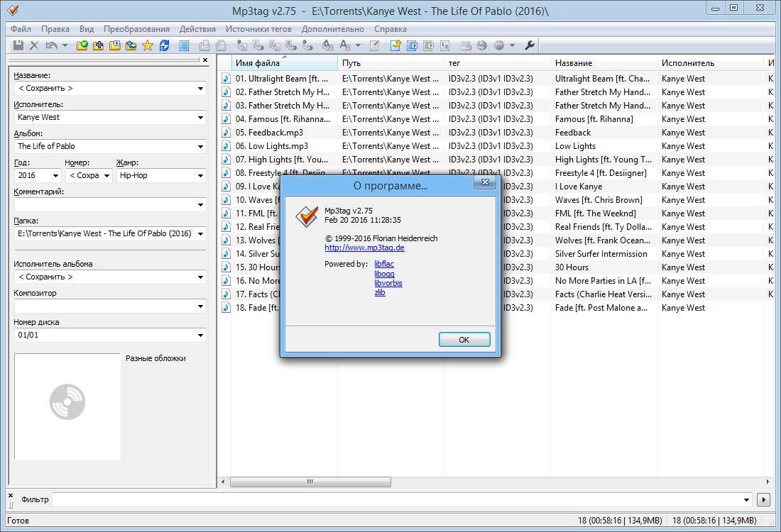This screenshot has width=781, height=532.
Task: Click the note icon of 01. Ultralight Beam
Action: click(226, 79)
